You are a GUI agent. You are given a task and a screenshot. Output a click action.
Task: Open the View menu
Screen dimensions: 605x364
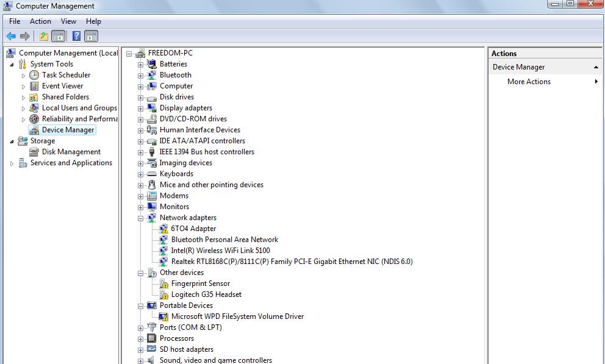click(68, 21)
